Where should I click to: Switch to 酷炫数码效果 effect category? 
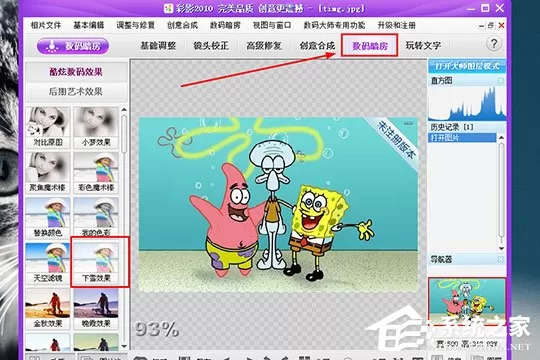point(76,72)
